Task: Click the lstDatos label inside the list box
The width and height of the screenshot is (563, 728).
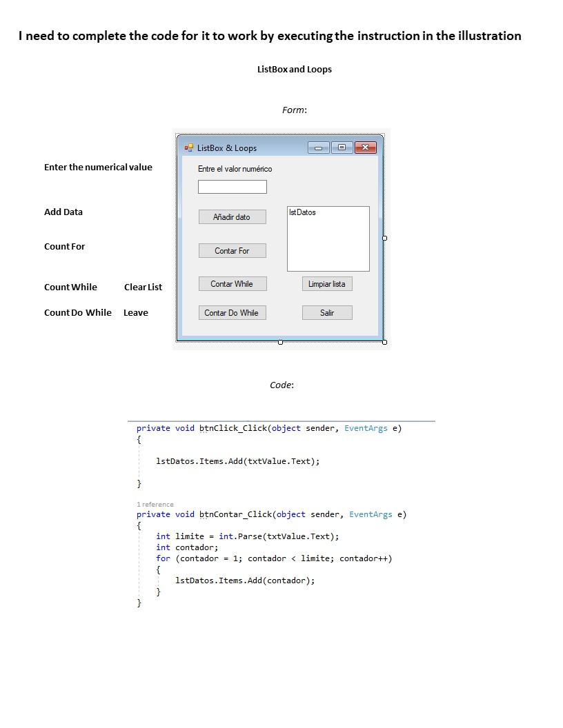Action: pos(302,212)
